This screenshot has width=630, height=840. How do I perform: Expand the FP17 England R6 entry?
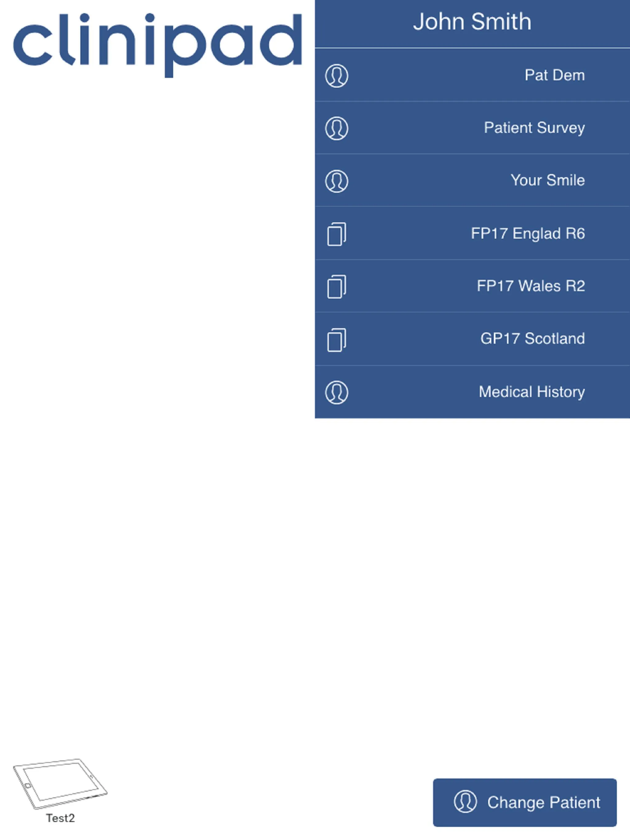click(x=472, y=233)
